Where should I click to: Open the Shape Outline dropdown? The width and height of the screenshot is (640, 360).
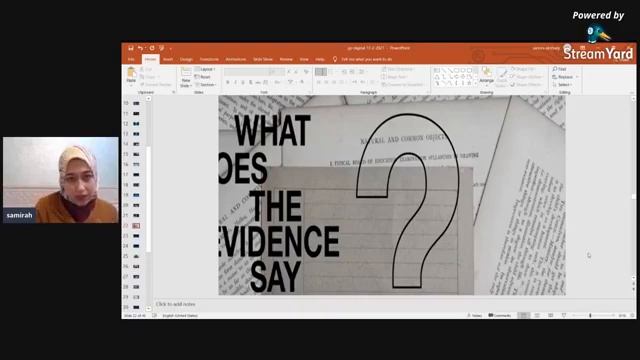tap(527, 77)
